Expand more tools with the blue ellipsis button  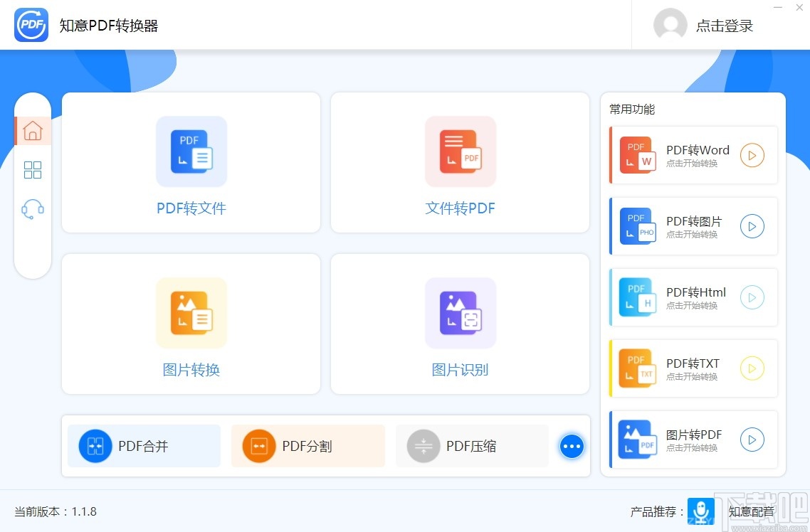572,446
